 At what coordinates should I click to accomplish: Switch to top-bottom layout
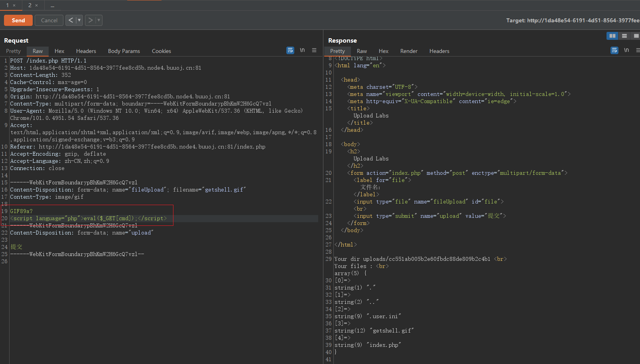pos(624,36)
